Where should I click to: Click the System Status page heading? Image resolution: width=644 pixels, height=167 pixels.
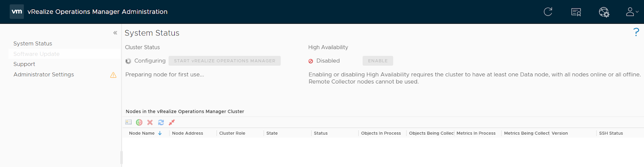(x=152, y=33)
